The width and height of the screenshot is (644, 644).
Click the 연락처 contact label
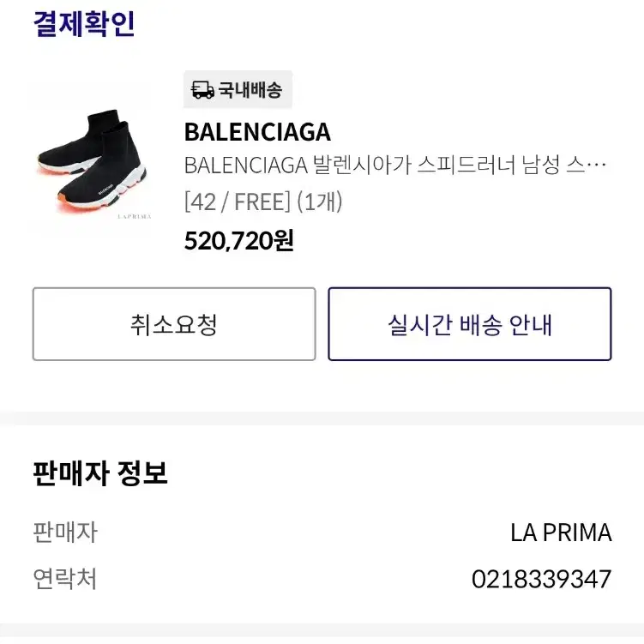65,579
